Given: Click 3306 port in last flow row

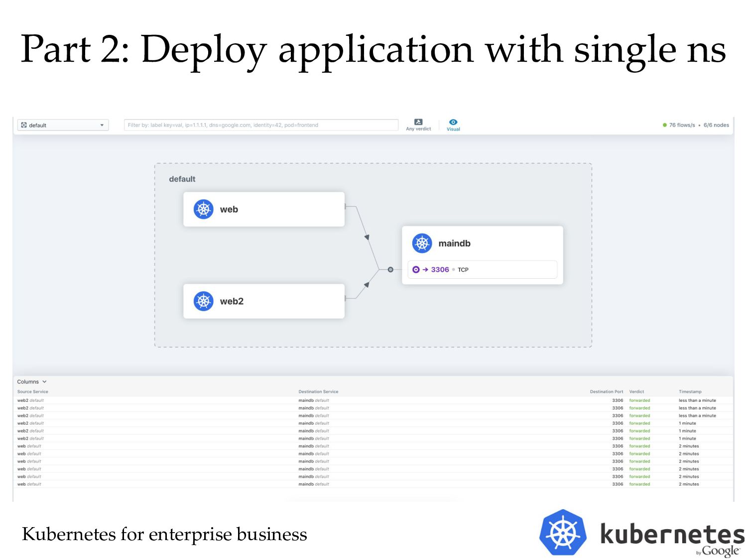Looking at the screenshot, I should (618, 484).
